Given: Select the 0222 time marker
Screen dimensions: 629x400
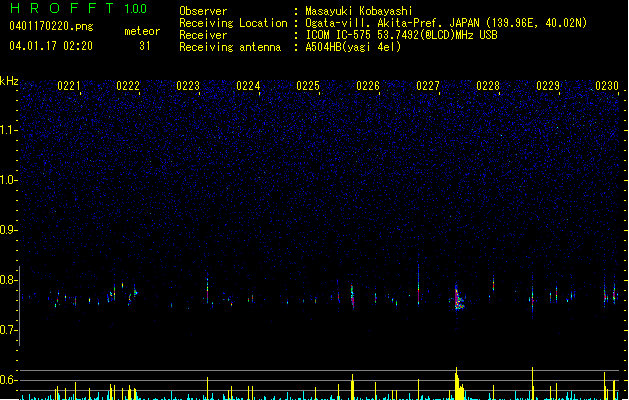Looking at the screenshot, I should coord(128,86).
